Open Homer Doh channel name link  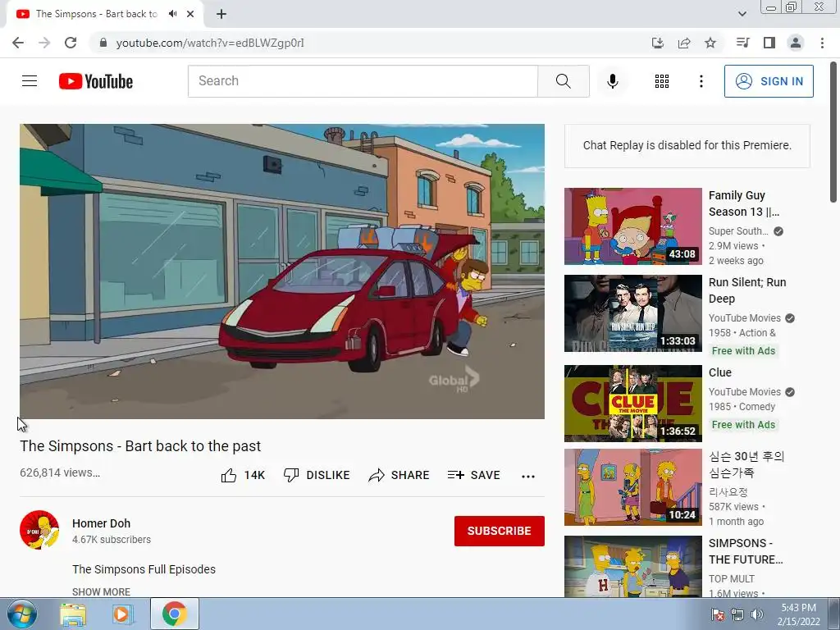pyautogui.click(x=101, y=523)
